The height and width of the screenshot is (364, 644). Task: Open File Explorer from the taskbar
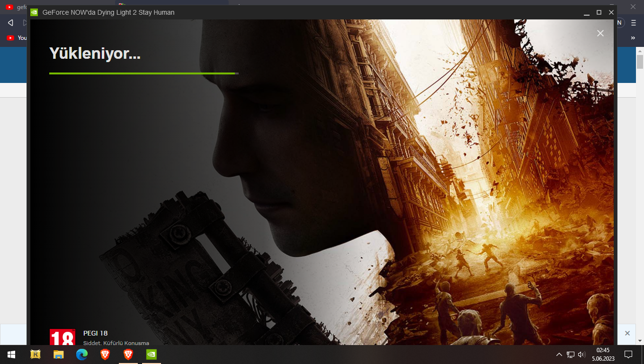click(x=59, y=355)
